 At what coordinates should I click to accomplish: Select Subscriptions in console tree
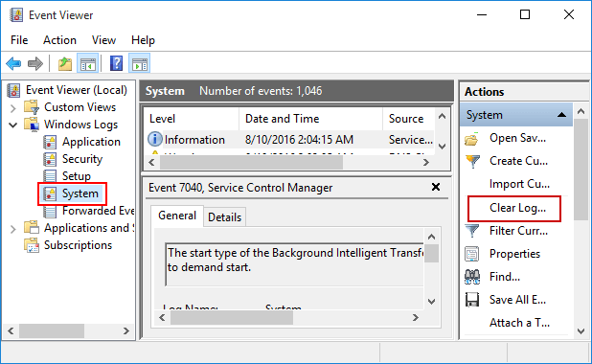[78, 245]
